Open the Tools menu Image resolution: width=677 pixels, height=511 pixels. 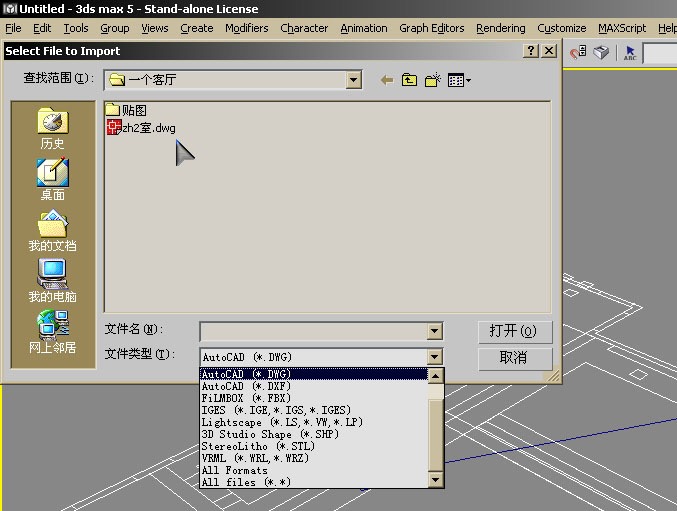pyautogui.click(x=76, y=28)
